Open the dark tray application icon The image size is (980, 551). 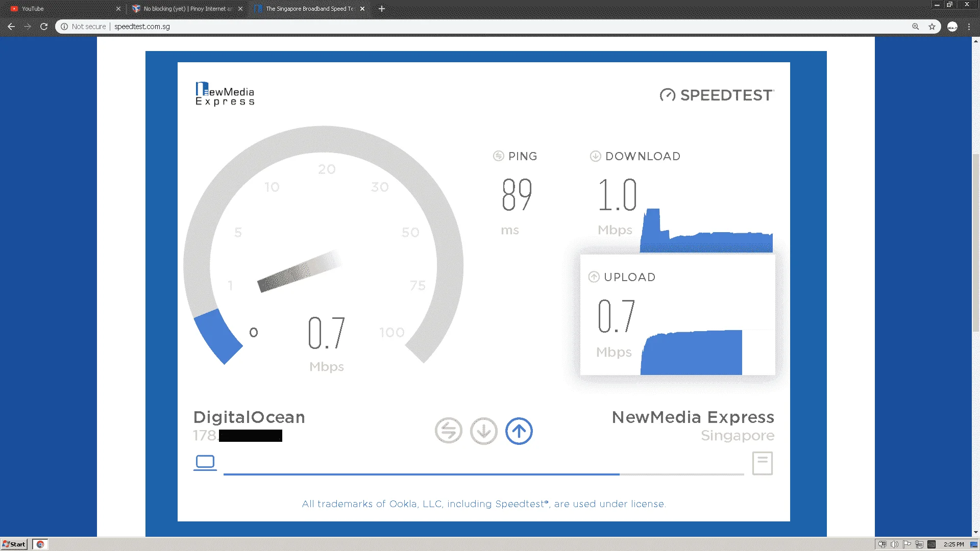coord(932,544)
